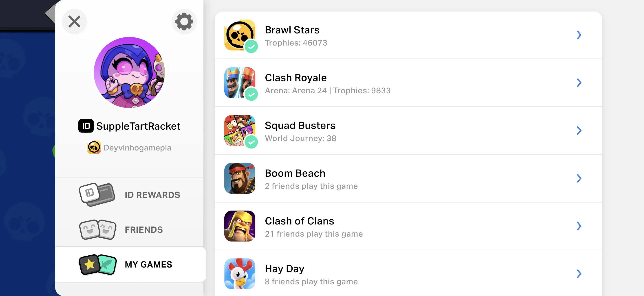Tap the Clash of Clans icon
The height and width of the screenshot is (296, 644).
pos(240,226)
